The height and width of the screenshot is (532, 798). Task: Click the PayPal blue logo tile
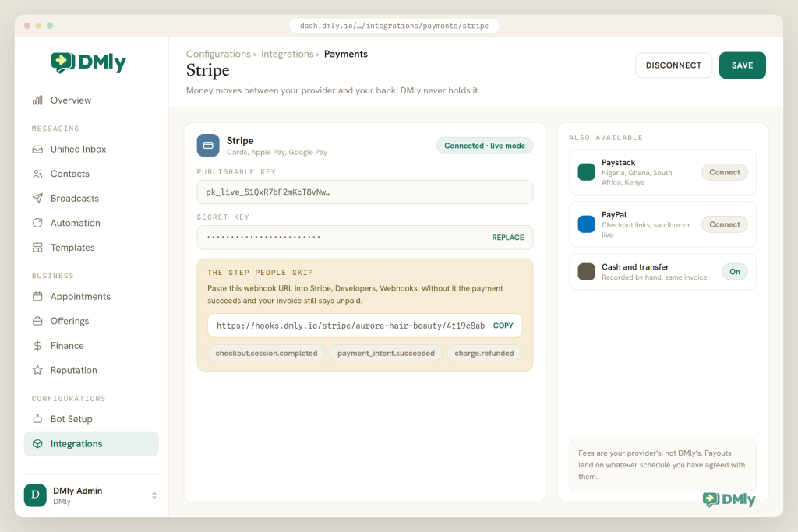tap(586, 224)
